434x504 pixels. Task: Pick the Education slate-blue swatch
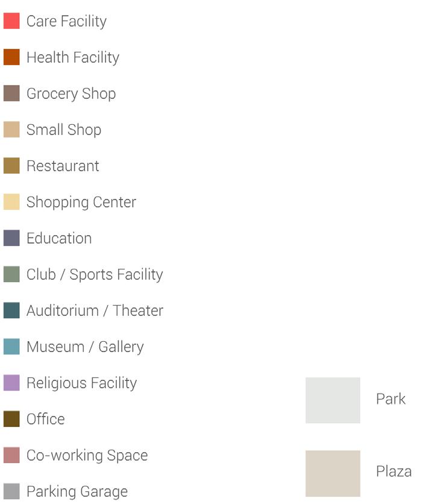pyautogui.click(x=11, y=238)
